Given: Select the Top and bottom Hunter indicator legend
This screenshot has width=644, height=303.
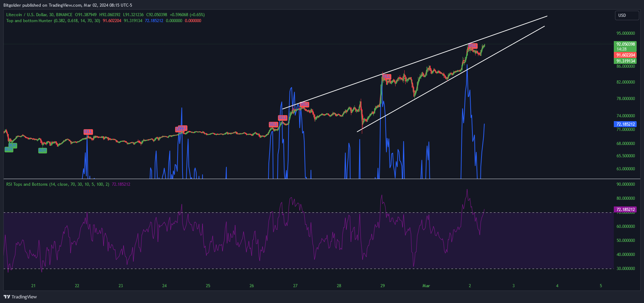Looking at the screenshot, I should point(53,21).
